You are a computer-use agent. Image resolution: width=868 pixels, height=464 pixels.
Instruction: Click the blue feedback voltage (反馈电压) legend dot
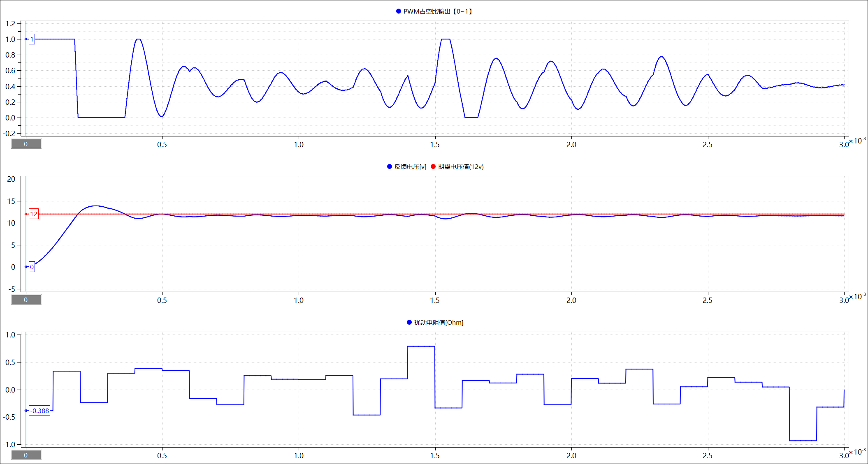tap(389, 166)
